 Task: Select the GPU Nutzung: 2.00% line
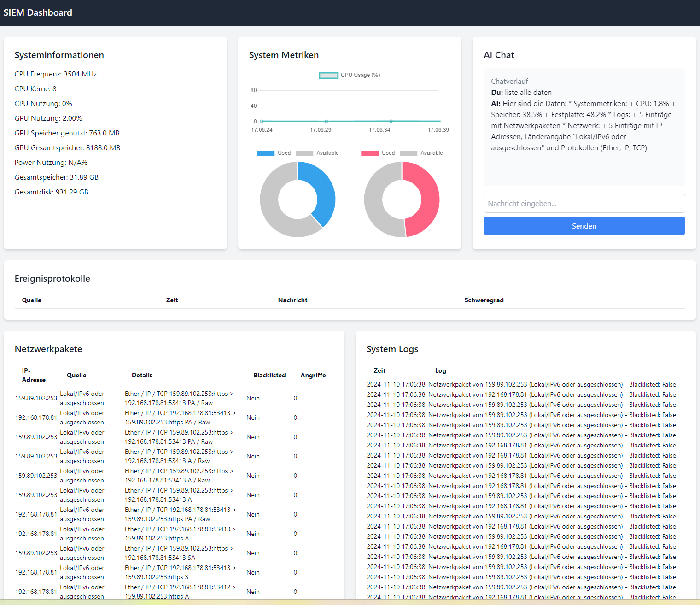pos(48,118)
